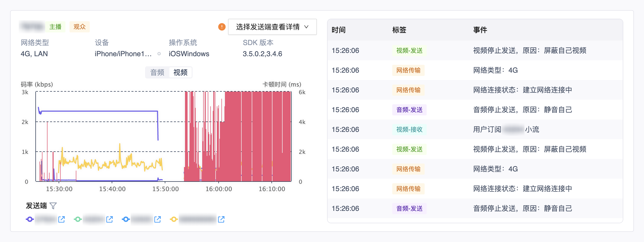Toggle the green sender legend marker
The image size is (644, 242).
point(78,219)
